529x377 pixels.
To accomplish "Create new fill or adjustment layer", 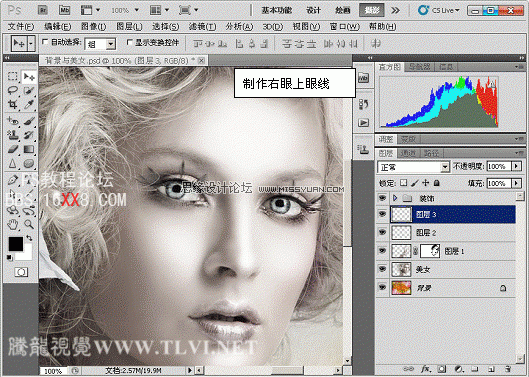I will click(458, 369).
